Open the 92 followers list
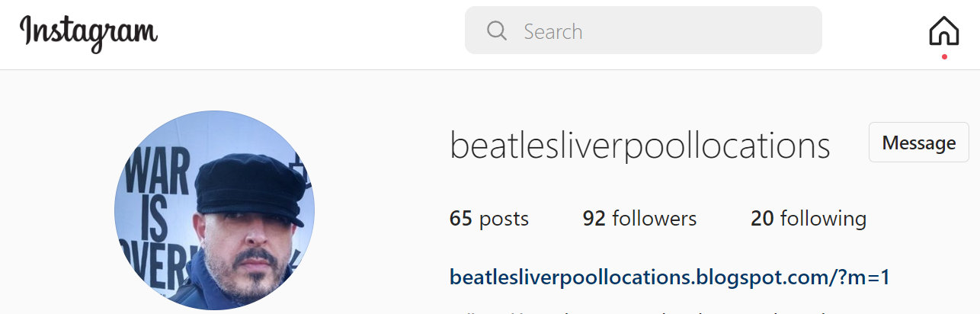 pos(639,219)
